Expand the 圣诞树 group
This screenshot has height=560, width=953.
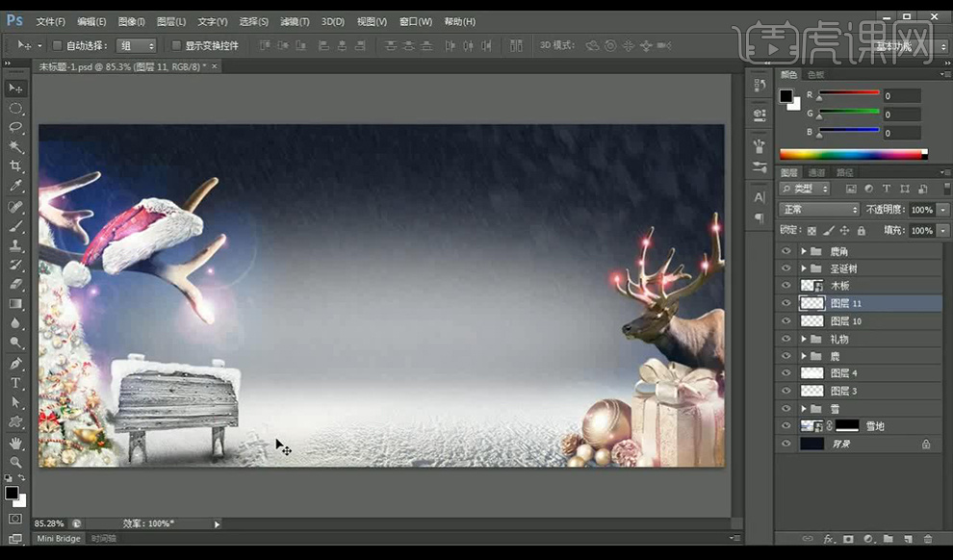804,268
